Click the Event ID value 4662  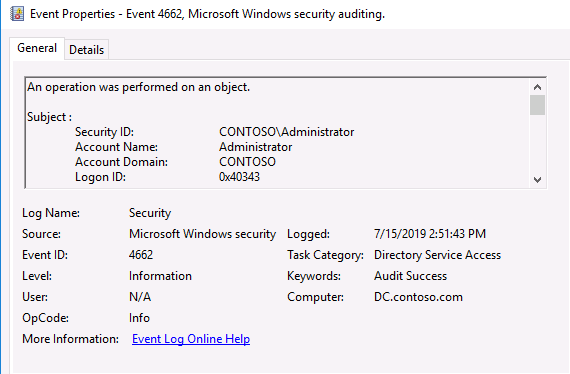pos(141,255)
